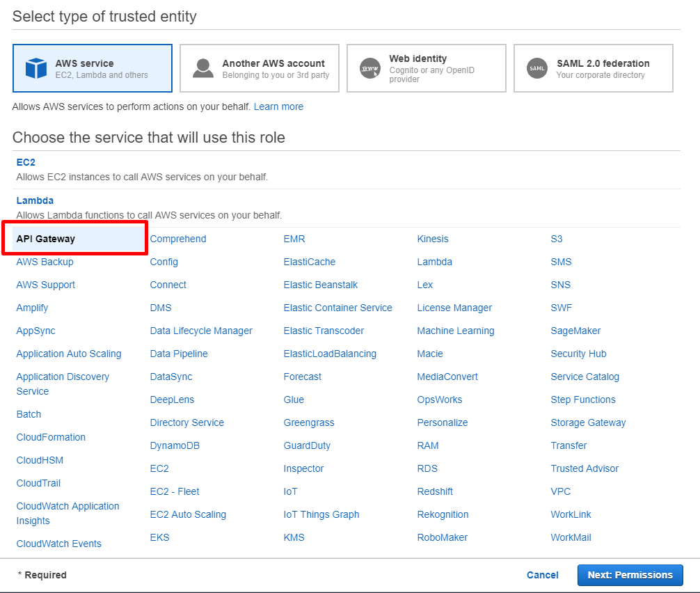This screenshot has height=593, width=700.
Task: Select EKS service
Action: tap(159, 537)
